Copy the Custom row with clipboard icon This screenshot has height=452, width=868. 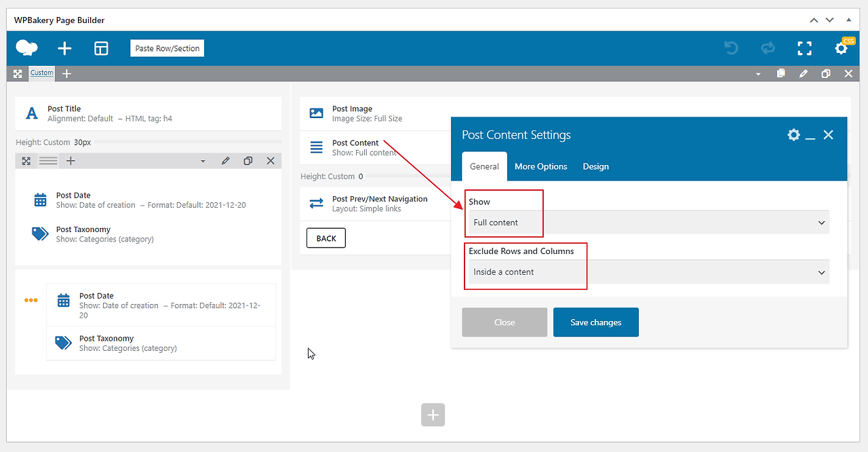pos(781,73)
